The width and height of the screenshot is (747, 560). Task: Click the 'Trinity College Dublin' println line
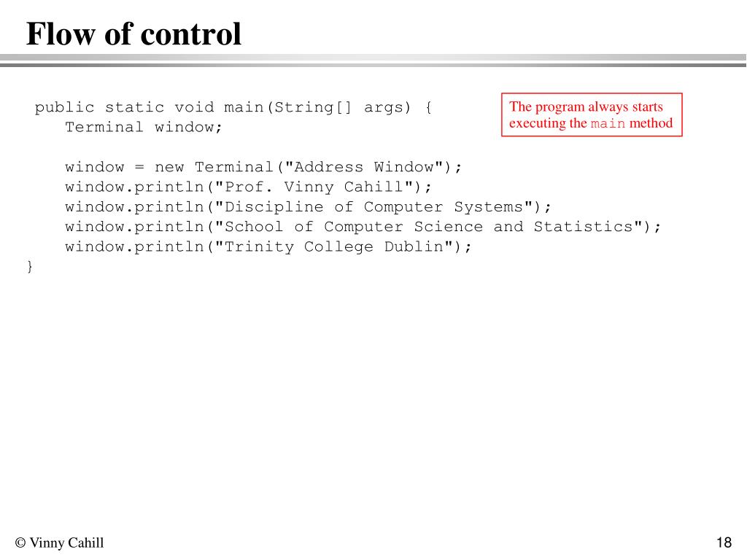coord(268,247)
